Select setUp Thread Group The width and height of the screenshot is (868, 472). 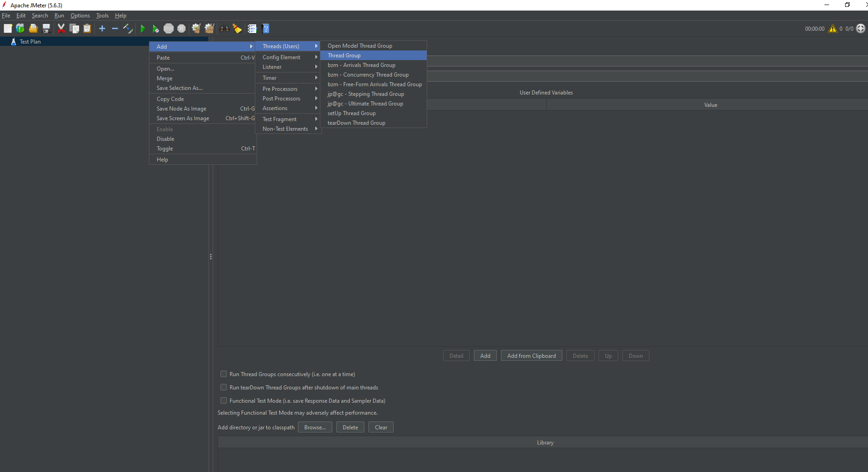(374, 113)
